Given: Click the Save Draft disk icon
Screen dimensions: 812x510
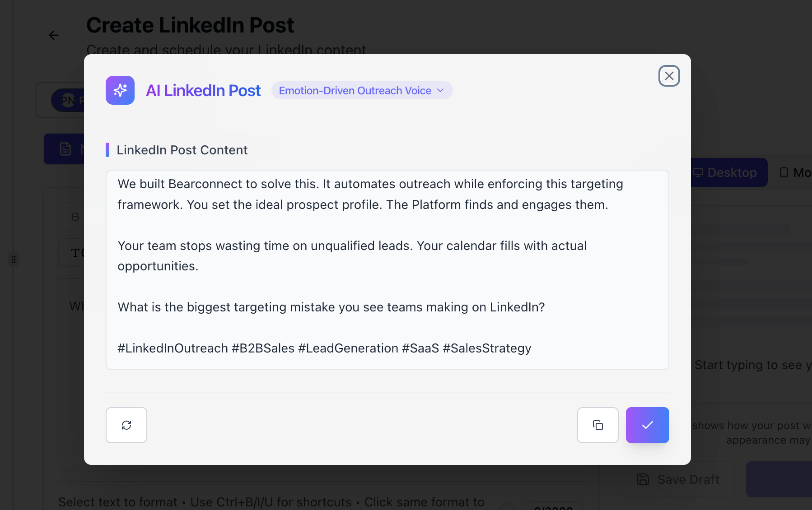Looking at the screenshot, I should pos(643,479).
